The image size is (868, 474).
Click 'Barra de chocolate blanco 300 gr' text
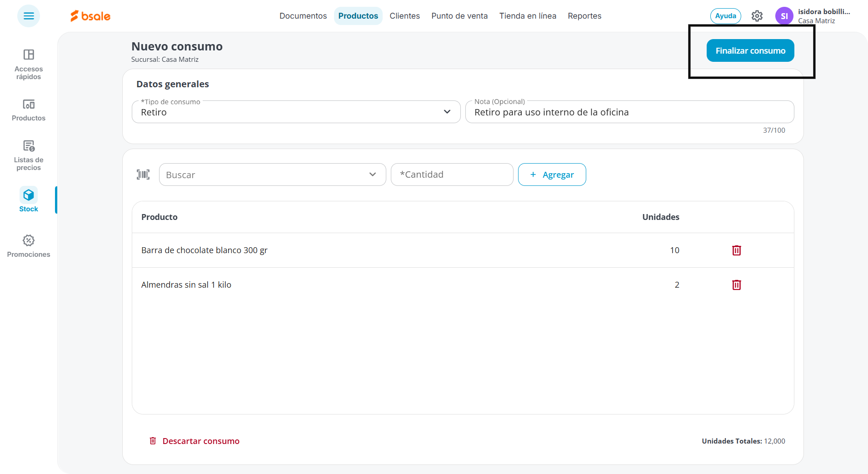tap(205, 250)
